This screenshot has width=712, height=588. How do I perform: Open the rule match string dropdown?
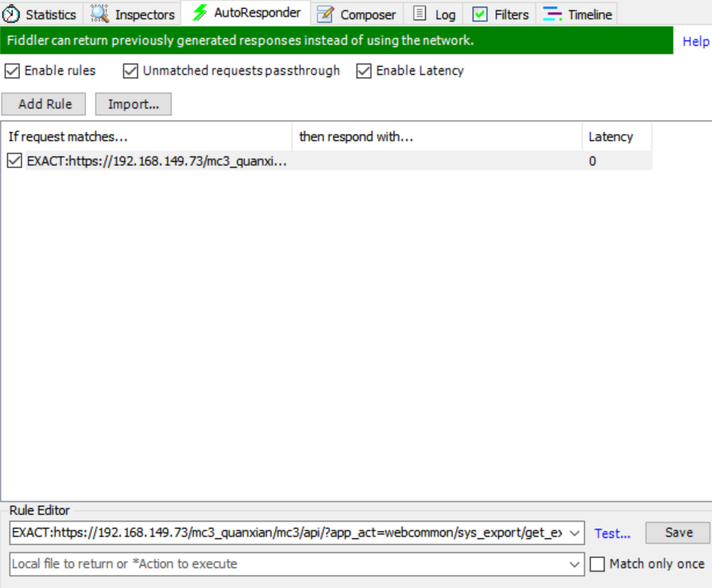pyautogui.click(x=574, y=533)
